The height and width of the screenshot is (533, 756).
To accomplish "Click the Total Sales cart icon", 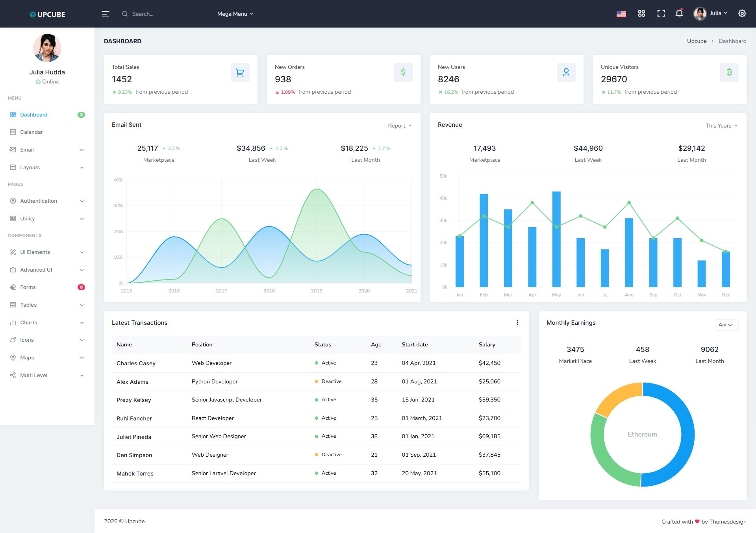I will (x=240, y=72).
